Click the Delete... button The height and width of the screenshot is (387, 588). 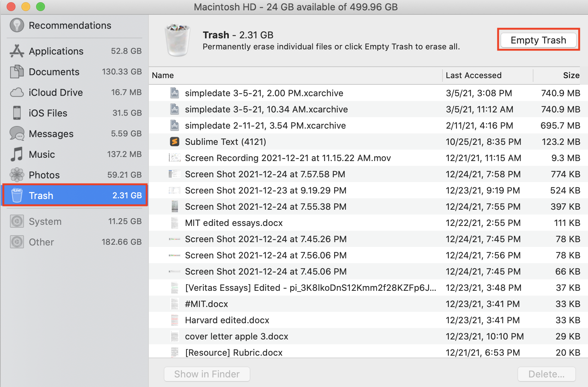click(x=546, y=374)
